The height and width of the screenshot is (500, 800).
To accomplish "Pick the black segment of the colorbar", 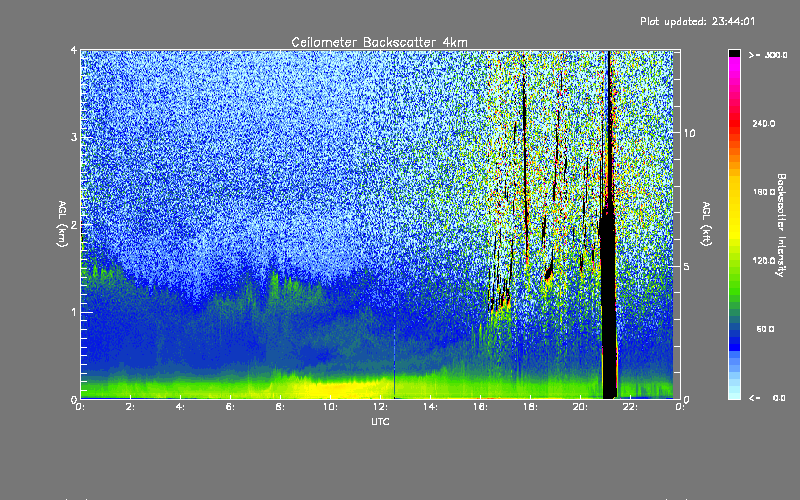I will point(734,53).
